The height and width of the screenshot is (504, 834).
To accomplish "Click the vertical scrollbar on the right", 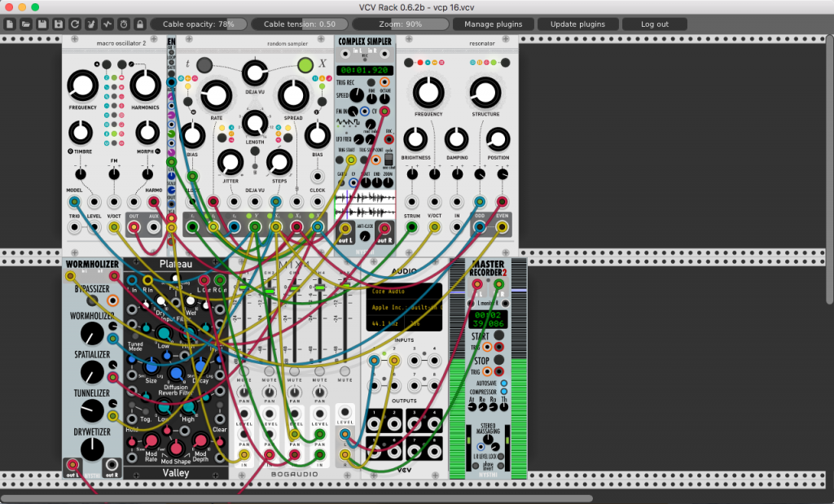I will (x=830, y=169).
